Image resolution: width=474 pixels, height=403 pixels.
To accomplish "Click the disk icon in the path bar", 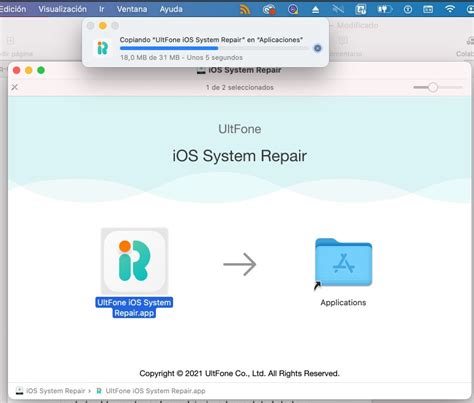I will (19, 391).
